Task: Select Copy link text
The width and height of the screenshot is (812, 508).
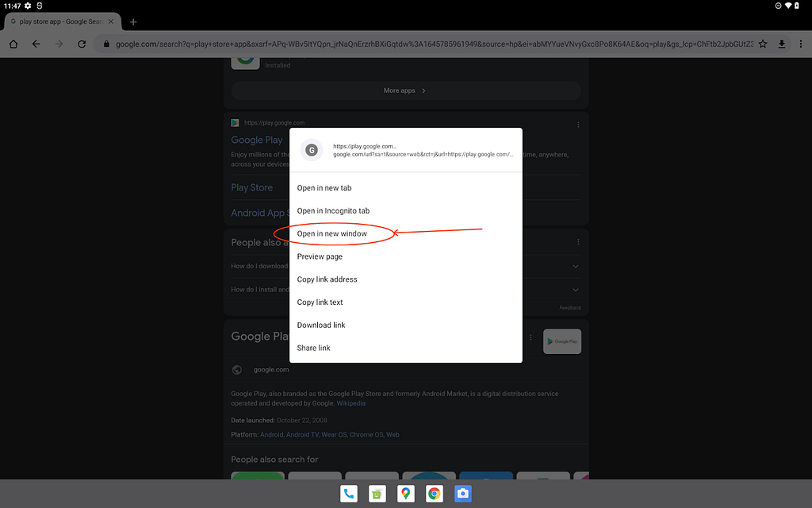Action: pos(405,302)
